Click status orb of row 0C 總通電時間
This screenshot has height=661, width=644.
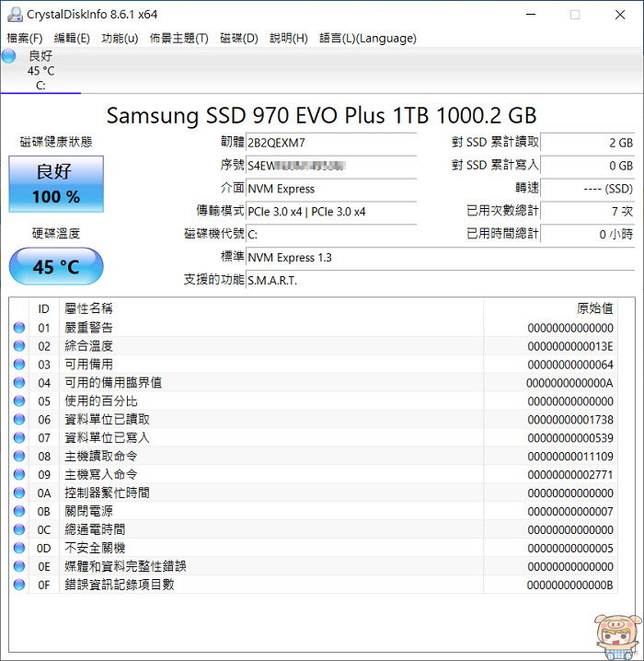(19, 529)
